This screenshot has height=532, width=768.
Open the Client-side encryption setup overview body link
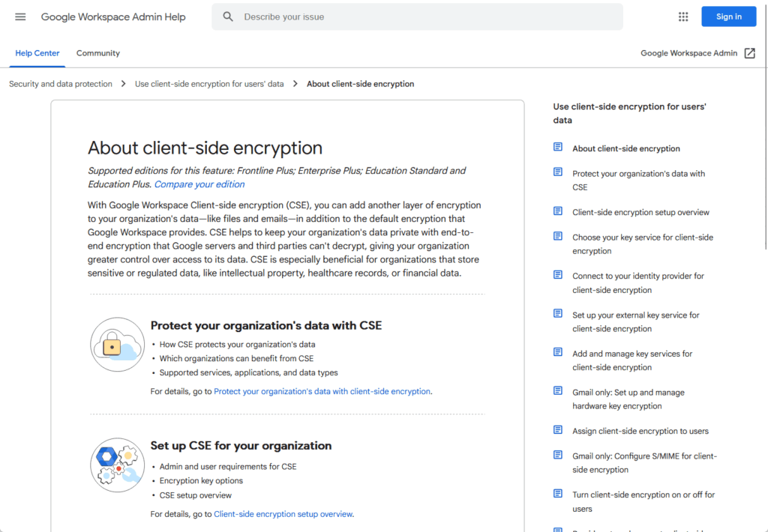tap(283, 514)
